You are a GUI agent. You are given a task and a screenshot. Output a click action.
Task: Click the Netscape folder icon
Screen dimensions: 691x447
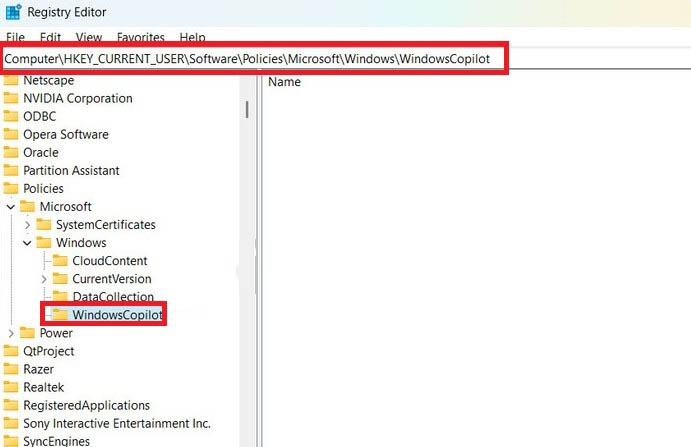(11, 80)
